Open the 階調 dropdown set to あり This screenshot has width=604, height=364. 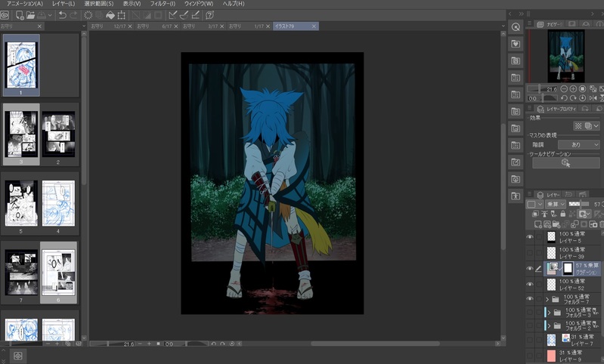point(578,144)
